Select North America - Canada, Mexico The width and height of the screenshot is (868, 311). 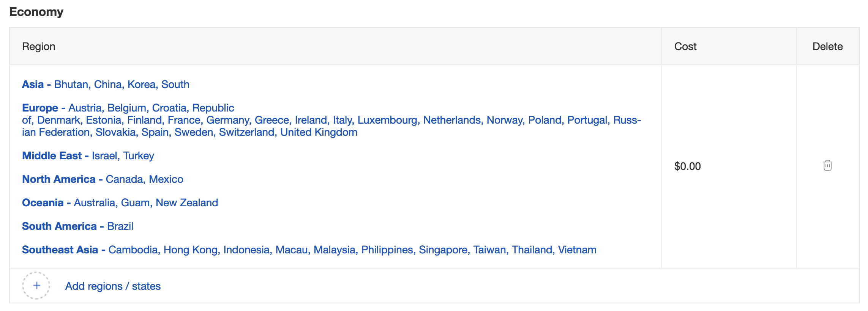[x=103, y=179]
